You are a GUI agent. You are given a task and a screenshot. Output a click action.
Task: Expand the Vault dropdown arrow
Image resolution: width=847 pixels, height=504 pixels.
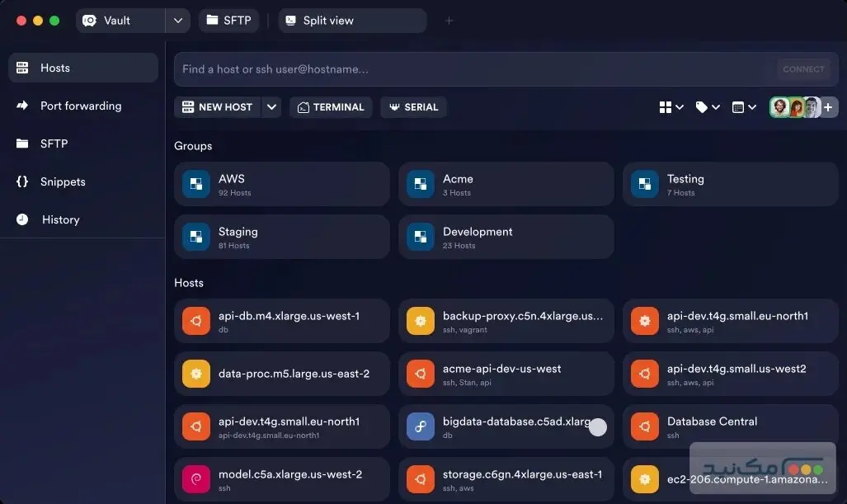tap(177, 21)
